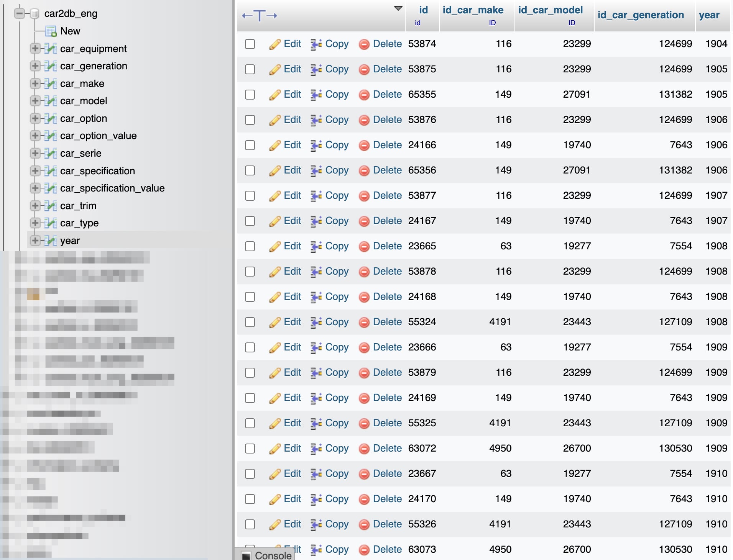Click the pencil Edit icon for row 55324

tap(274, 323)
